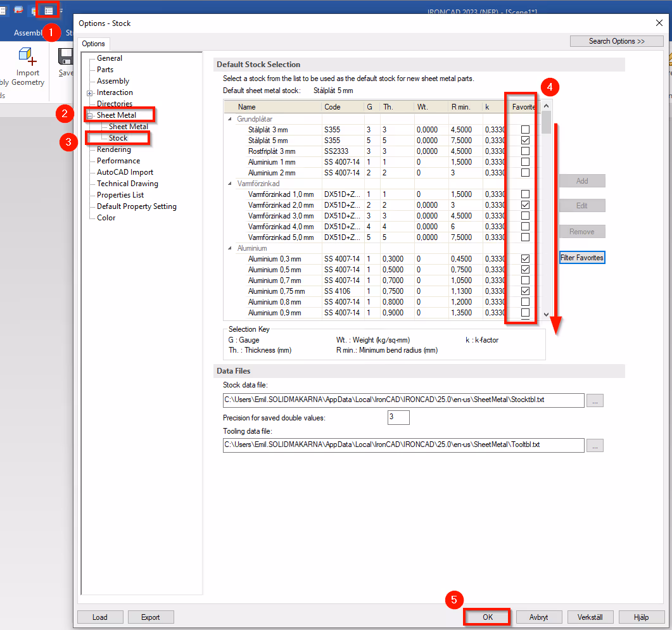
Task: Switch to the Assembly ribbon tab
Action: click(29, 32)
